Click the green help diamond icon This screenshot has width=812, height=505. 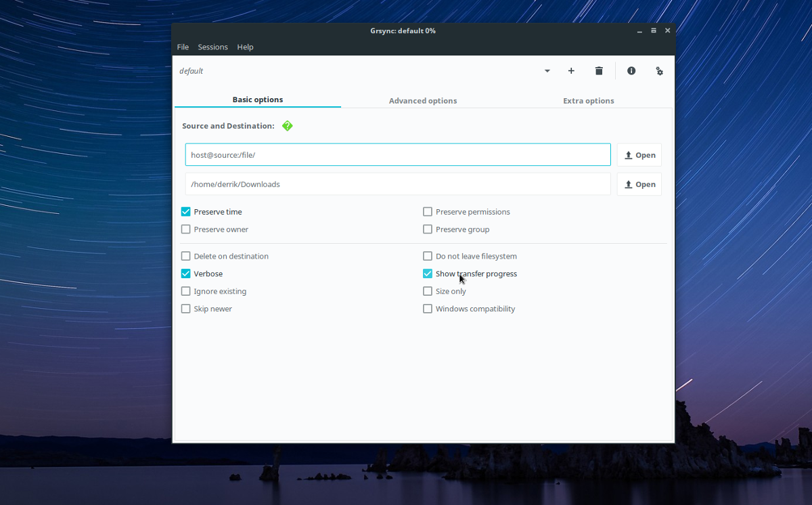(288, 126)
